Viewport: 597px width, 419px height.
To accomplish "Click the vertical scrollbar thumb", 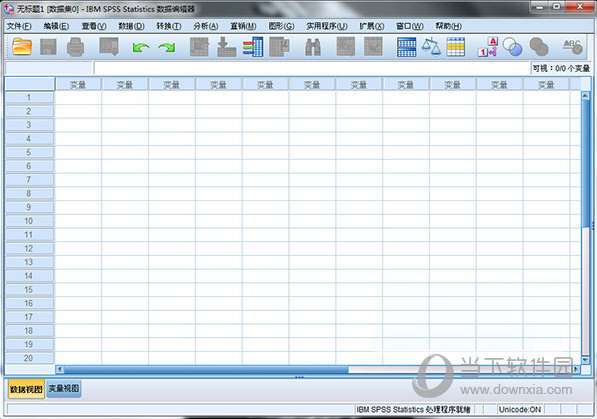I will 586,164.
